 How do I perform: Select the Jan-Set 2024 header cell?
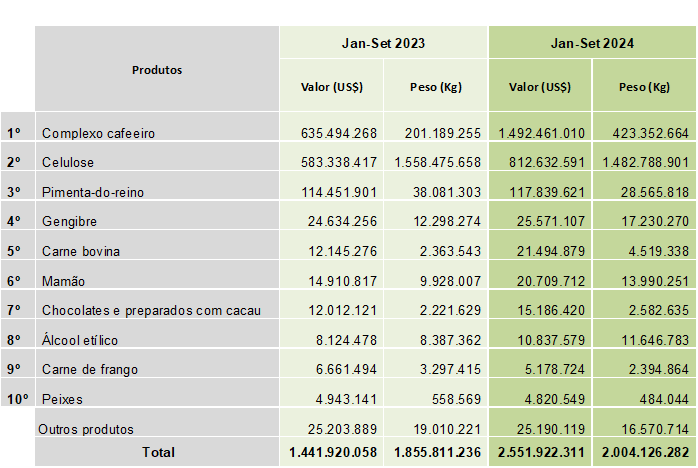tap(592, 43)
